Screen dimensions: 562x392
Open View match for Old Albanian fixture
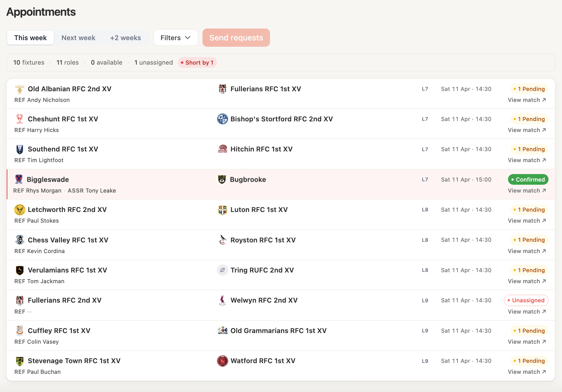click(527, 100)
